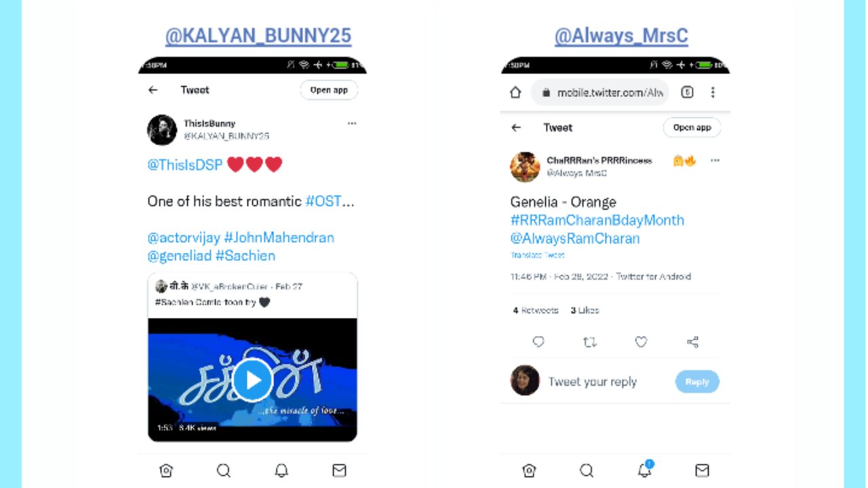This screenshot has height=488, width=868.
Task: Open three-dot menu on ThisIsBunny tweet
Action: [352, 123]
